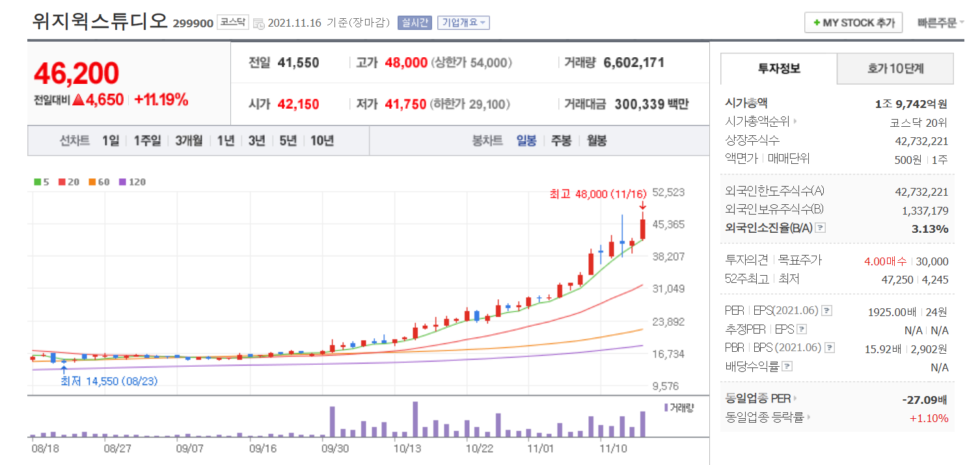Click the 최저 14,550 (08/23) chart marker
This screenshot has height=465, width=980.
pyautogui.click(x=109, y=381)
